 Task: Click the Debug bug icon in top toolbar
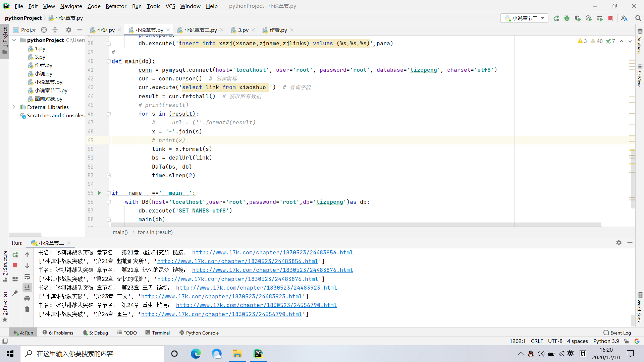tap(567, 18)
